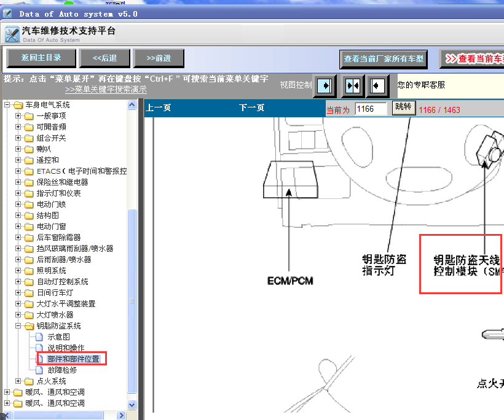
Task: Click the app logo beside 汽车维修技术支持平台
Action: tap(12, 34)
